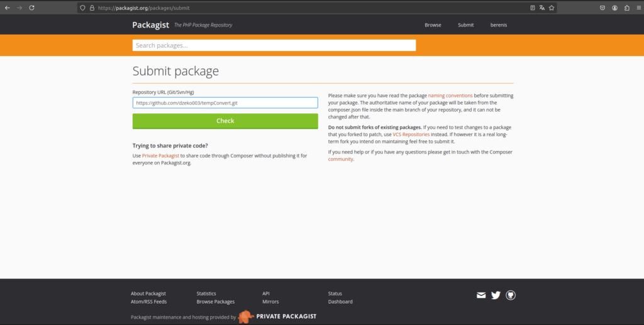Open the community link

[340, 159]
